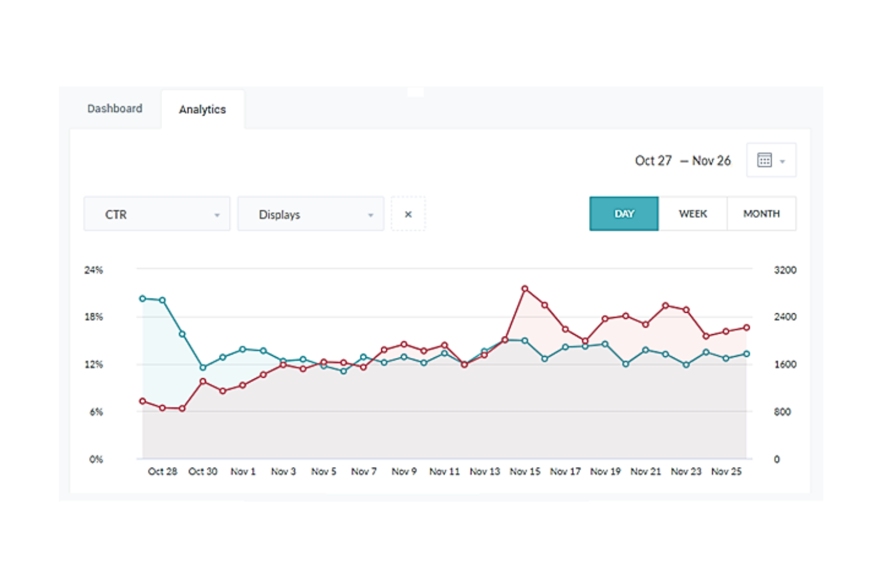
Task: Click the Nov 15 peak on the red line
Action: pos(524,288)
